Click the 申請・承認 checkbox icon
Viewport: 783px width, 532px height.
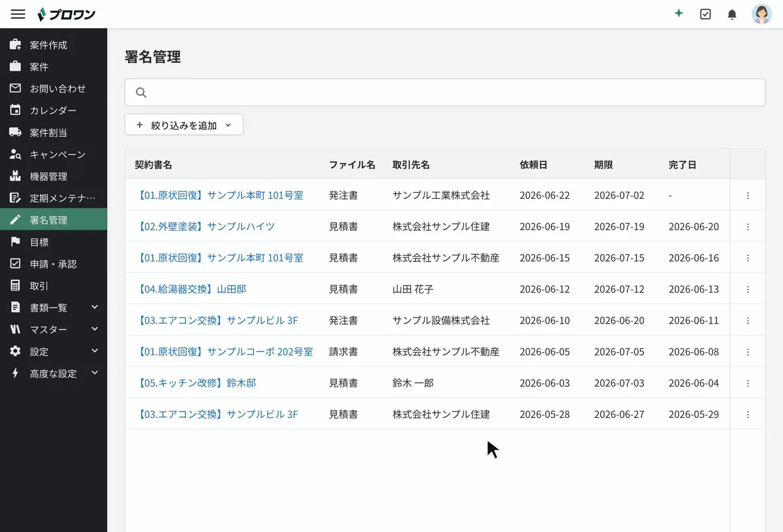15,263
